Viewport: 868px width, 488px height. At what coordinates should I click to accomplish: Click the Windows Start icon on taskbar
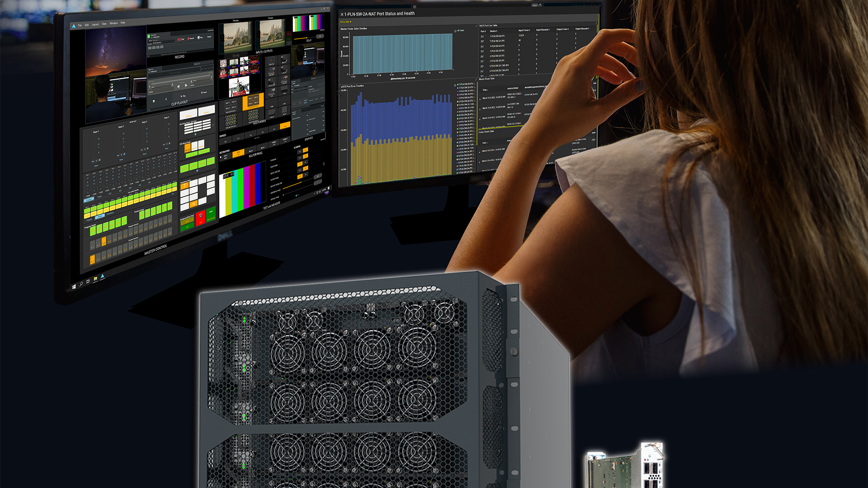point(74,286)
